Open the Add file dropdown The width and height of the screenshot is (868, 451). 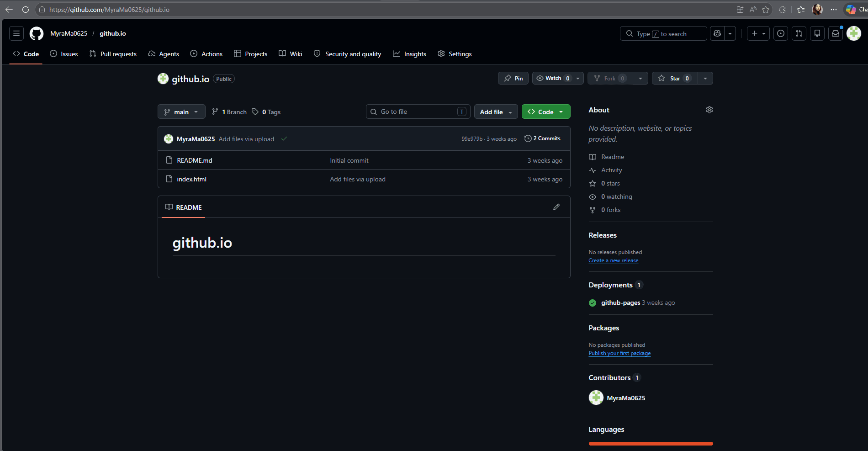[x=496, y=112]
